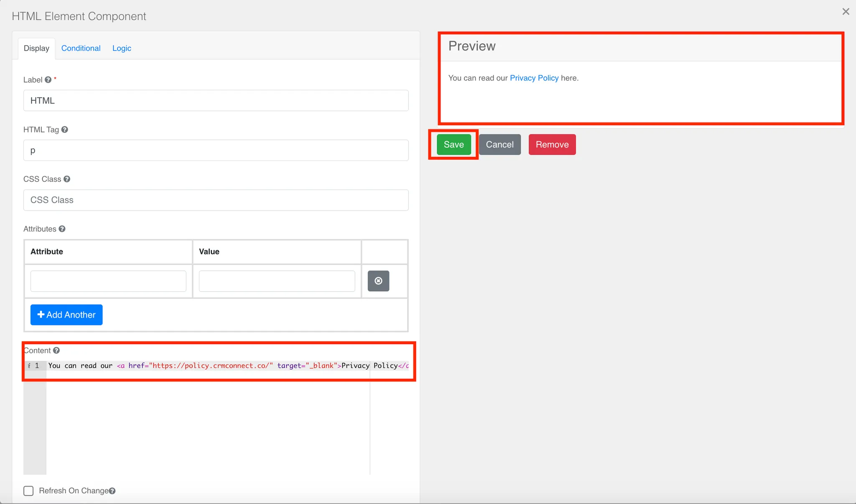Click the Attributes help icon

click(x=62, y=229)
